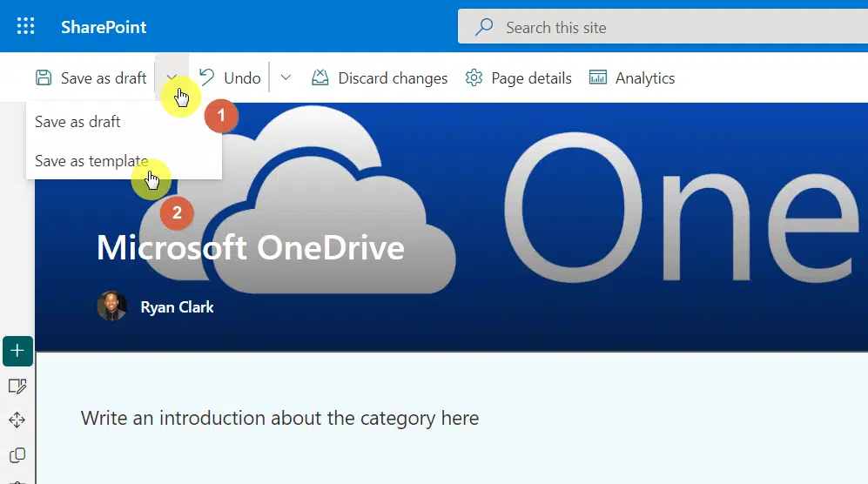Viewport: 868px width, 484px height.
Task: Select Save as draft from dropdown menu
Action: point(124,122)
